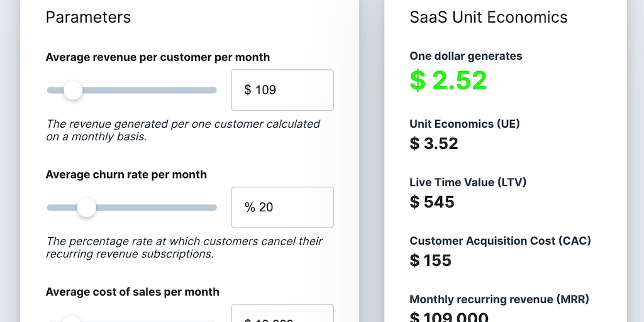Click the Average churn rate per month label

[126, 174]
